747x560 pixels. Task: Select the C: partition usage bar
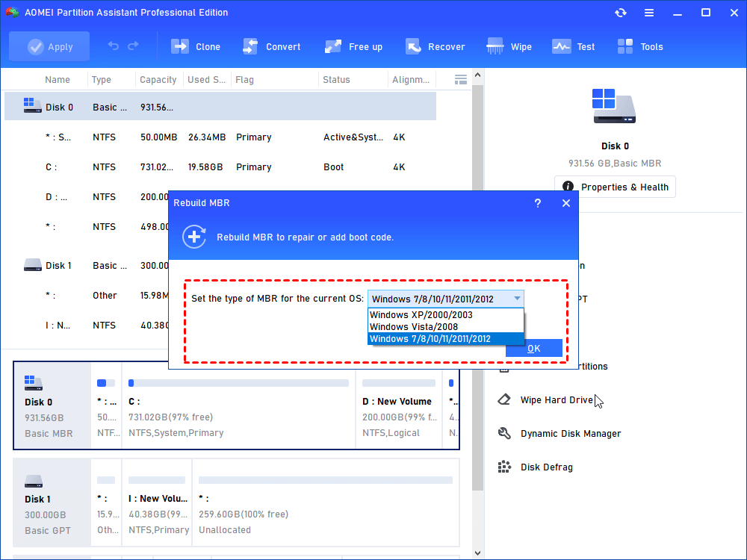238,383
